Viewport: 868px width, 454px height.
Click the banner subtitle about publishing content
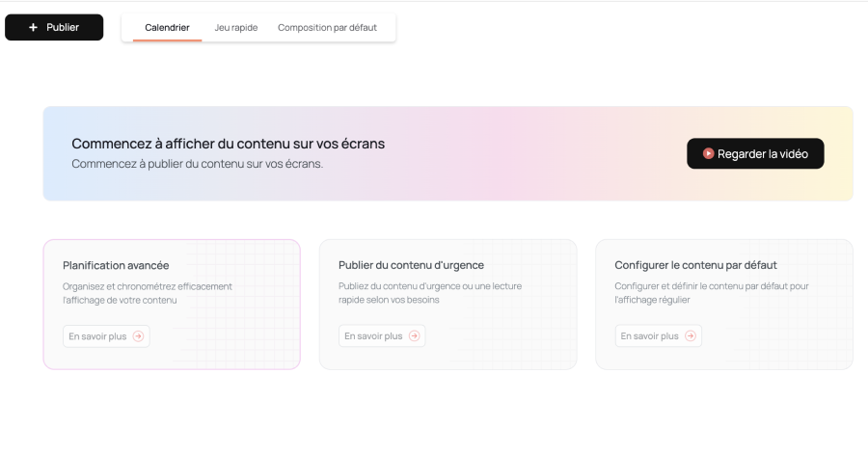click(x=197, y=163)
